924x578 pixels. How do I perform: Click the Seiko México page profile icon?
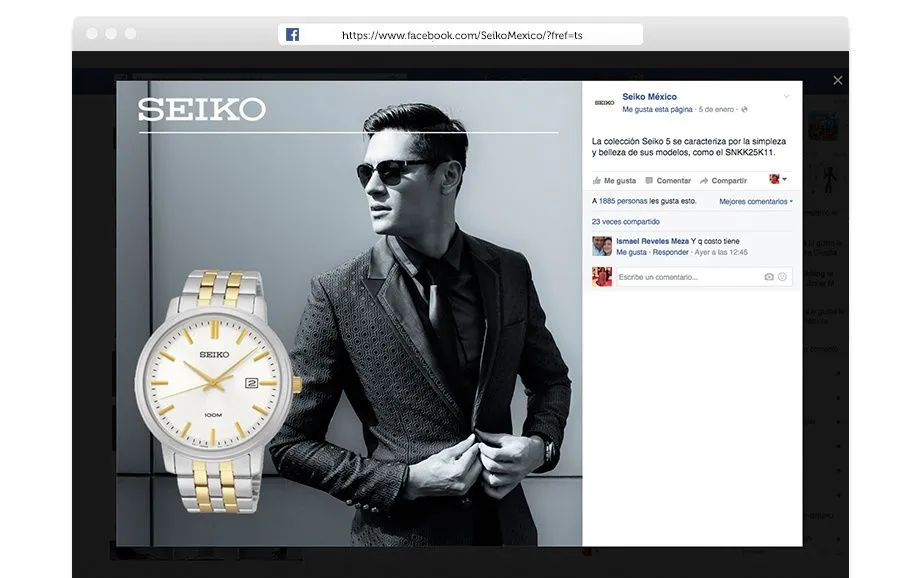pyautogui.click(x=602, y=100)
